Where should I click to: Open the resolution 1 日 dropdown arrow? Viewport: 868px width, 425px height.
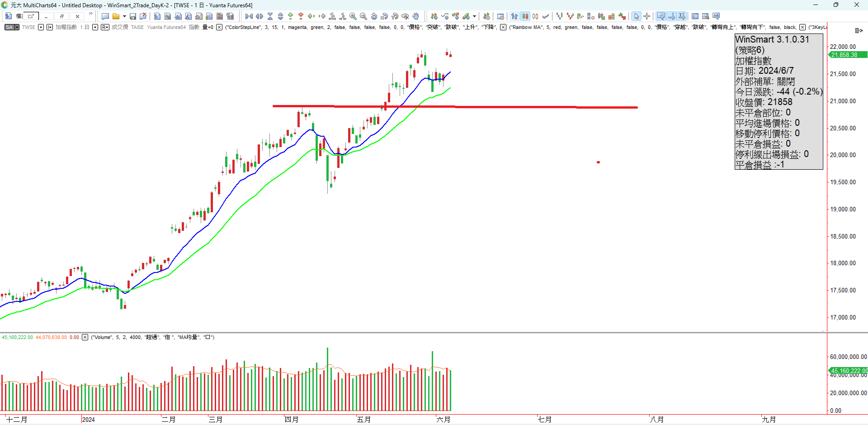95,27
